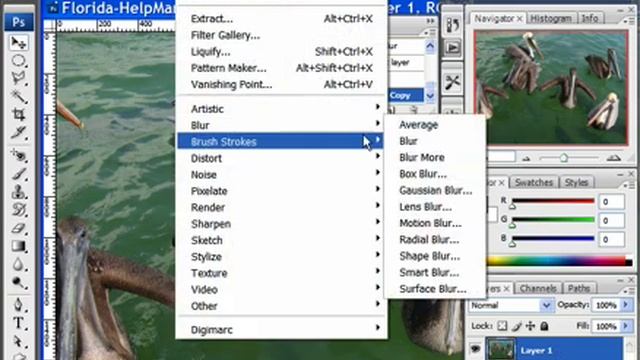Click the red R color slider
Screen dimensions: 640x360
coord(553,201)
